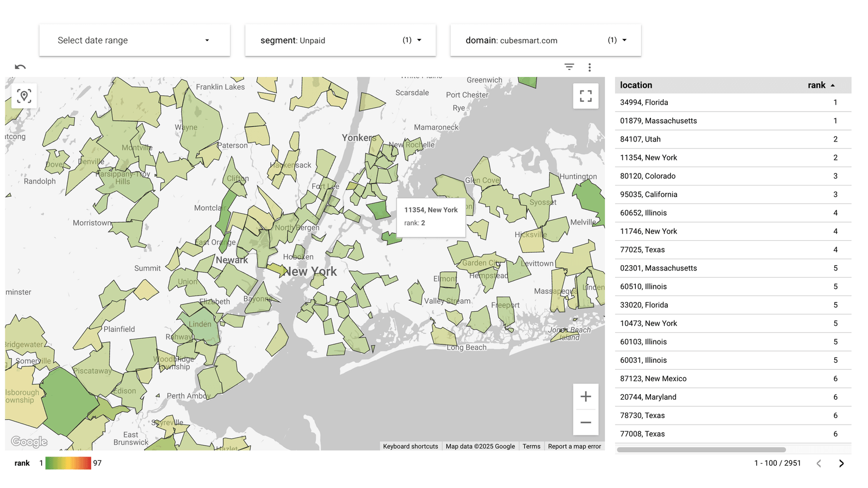
Task: Go to previous page of table results
Action: (819, 463)
